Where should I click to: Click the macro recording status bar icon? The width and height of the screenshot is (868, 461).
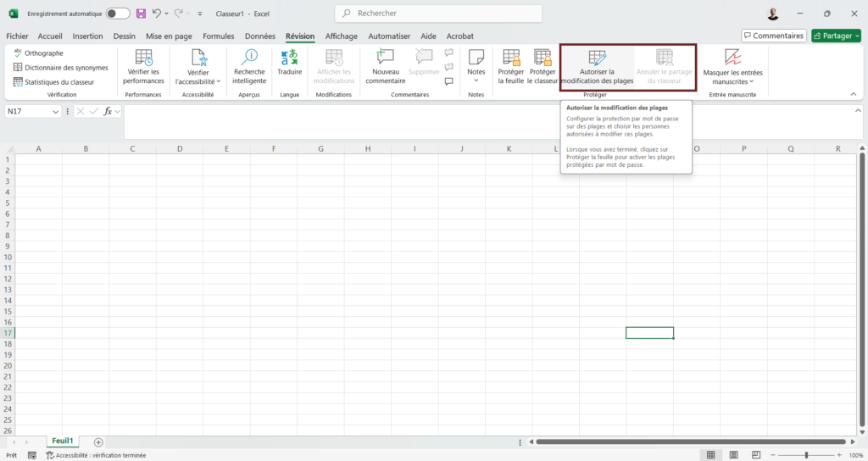[32, 455]
